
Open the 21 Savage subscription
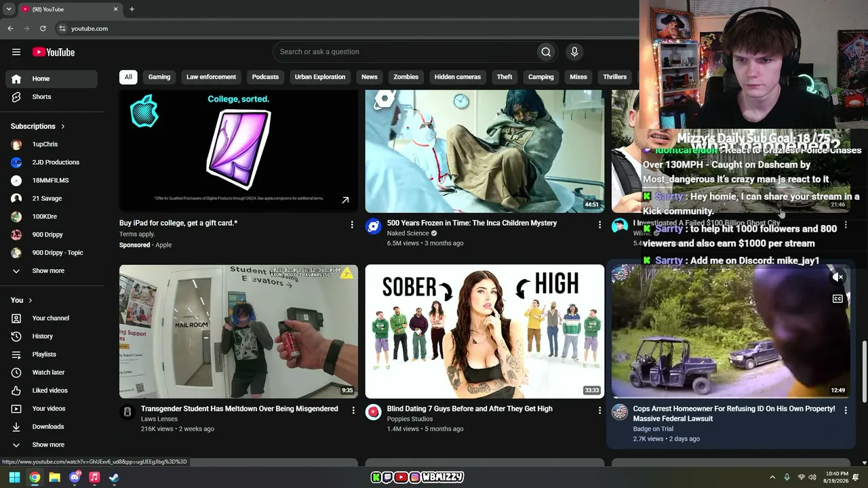(x=52, y=199)
